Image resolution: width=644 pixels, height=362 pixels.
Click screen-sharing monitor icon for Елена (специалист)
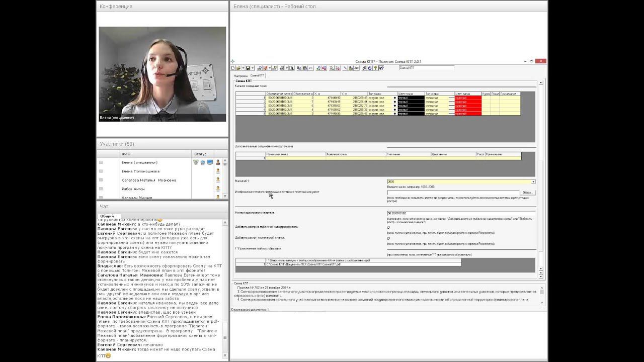(210, 162)
